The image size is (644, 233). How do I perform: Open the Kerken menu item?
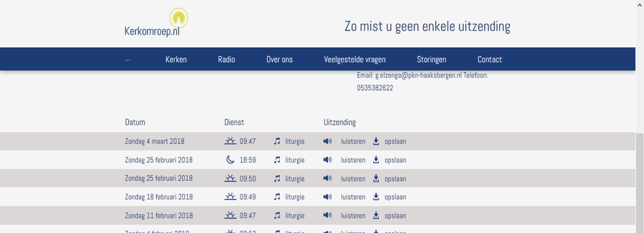pos(176,59)
